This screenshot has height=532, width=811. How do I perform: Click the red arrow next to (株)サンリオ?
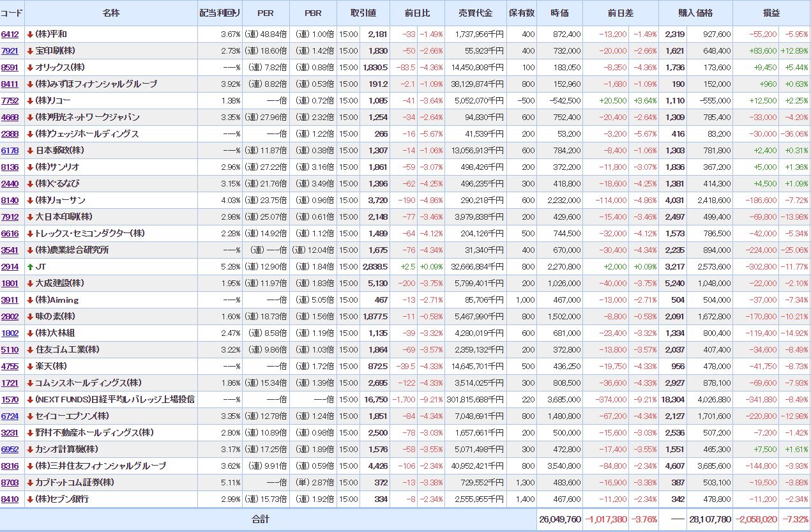(30, 167)
